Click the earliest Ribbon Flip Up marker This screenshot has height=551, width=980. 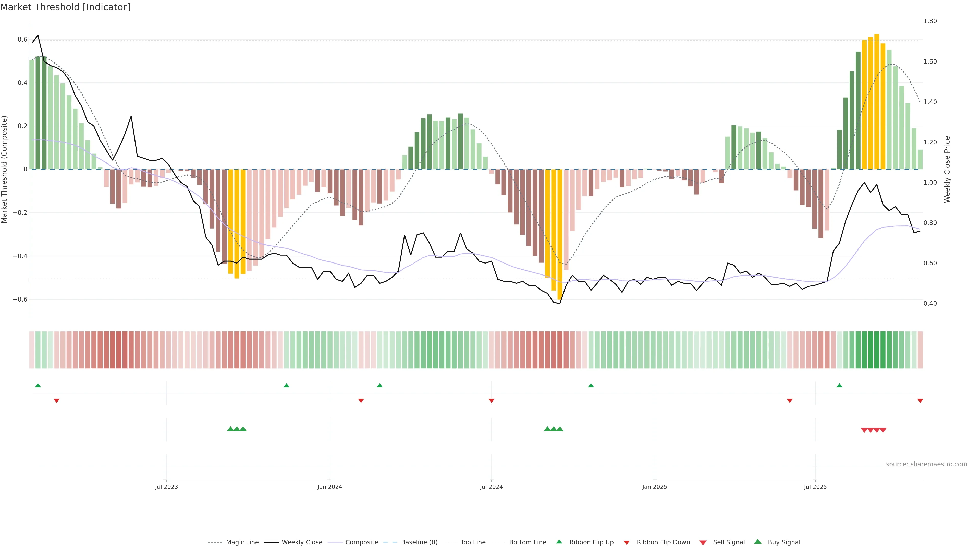pos(38,386)
